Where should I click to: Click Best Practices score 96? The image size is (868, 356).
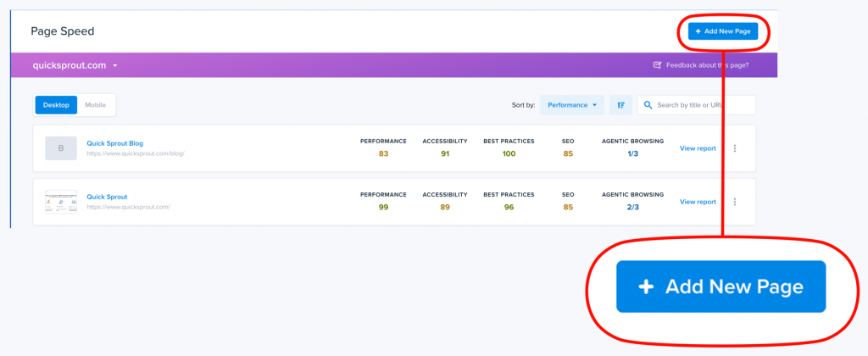(509, 208)
